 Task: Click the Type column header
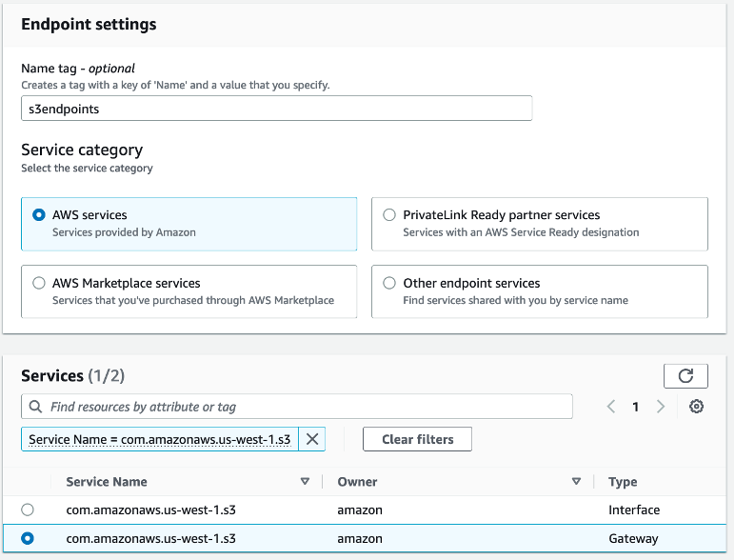tap(623, 482)
